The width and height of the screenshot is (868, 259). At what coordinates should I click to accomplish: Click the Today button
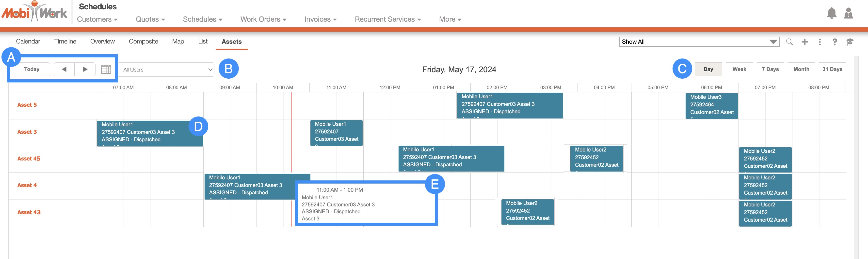pos(32,69)
